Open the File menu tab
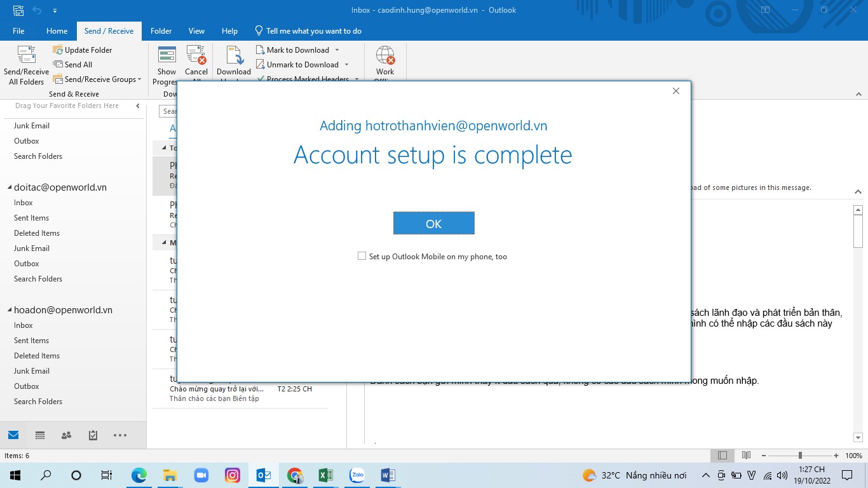Screen dimensions: 868x488 18,30
